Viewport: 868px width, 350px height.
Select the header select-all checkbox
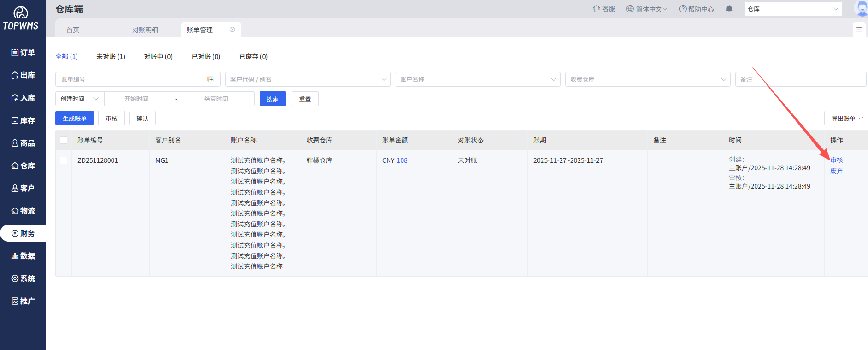[x=64, y=140]
